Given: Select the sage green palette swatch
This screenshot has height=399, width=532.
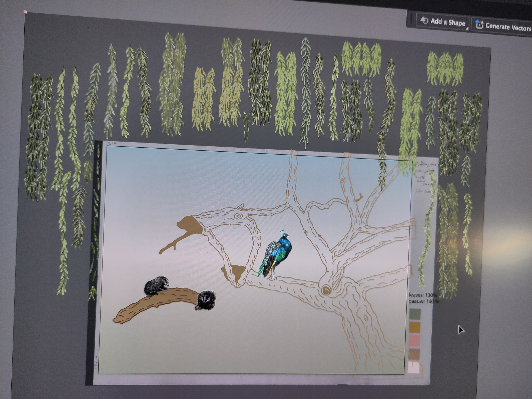Looking at the screenshot, I should click(x=415, y=314).
